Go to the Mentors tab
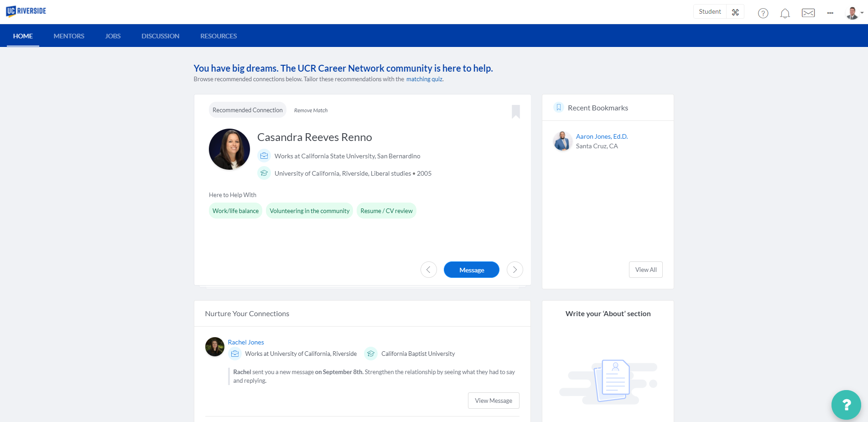Screen dimensions: 868x422 pyautogui.click(x=69, y=36)
